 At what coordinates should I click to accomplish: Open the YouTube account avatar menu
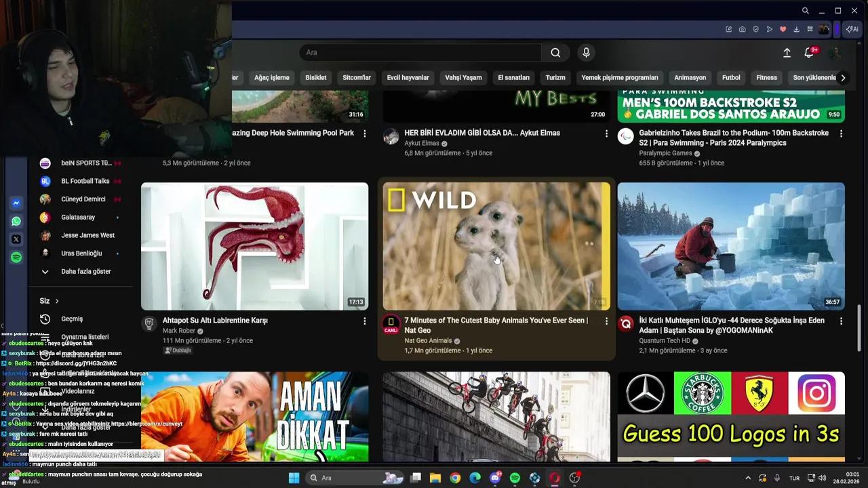pyautogui.click(x=836, y=53)
